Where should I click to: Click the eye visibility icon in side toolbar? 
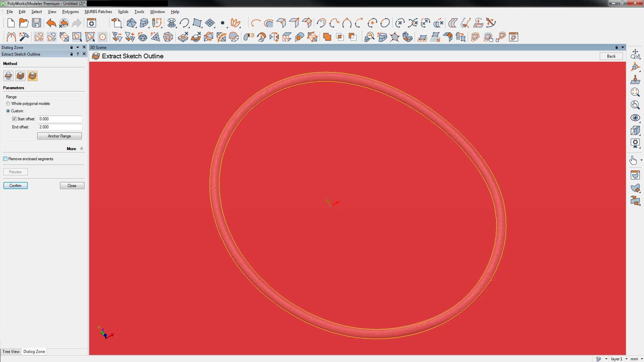[x=635, y=118]
